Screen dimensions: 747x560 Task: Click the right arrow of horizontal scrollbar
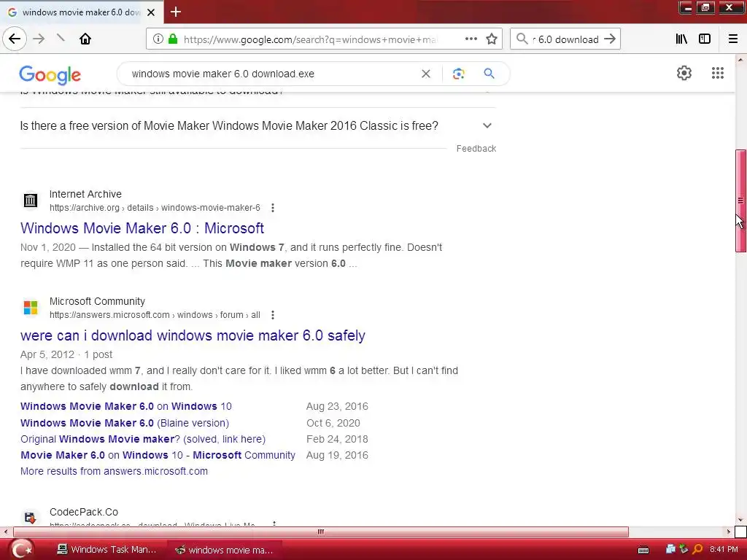click(x=729, y=532)
